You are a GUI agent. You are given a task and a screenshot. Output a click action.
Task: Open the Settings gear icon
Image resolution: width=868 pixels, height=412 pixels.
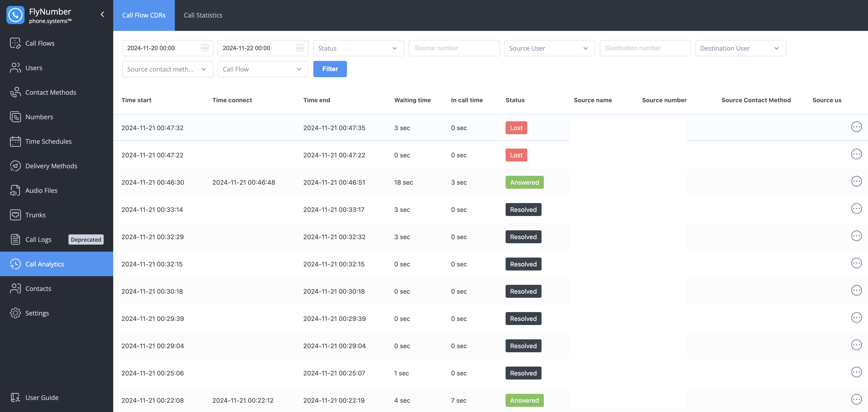tap(15, 313)
